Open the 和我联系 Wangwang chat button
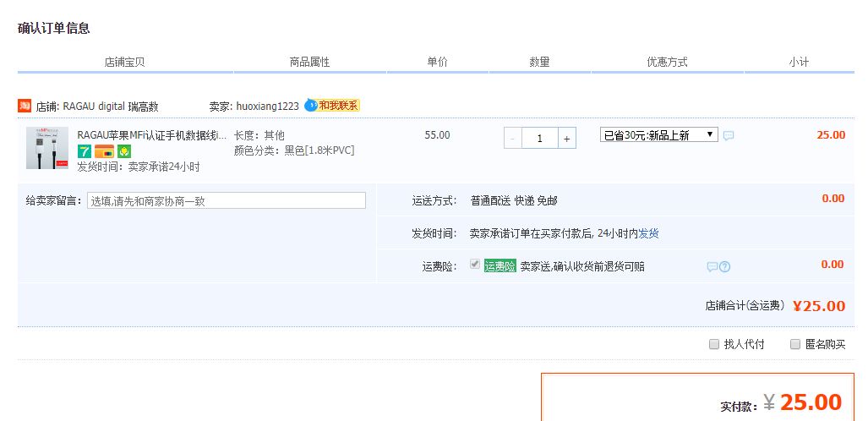This screenshot has width=868, height=421. pos(332,105)
